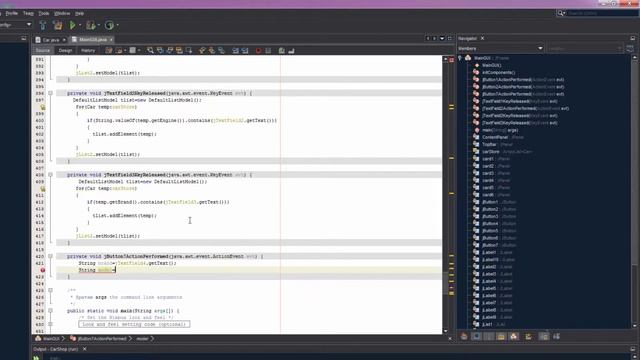Click the Shift Line Right icon
The image size is (640, 360).
click(x=245, y=50)
